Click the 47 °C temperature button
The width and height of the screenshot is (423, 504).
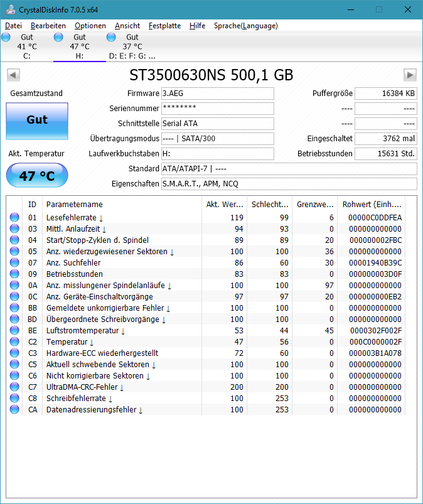(37, 175)
